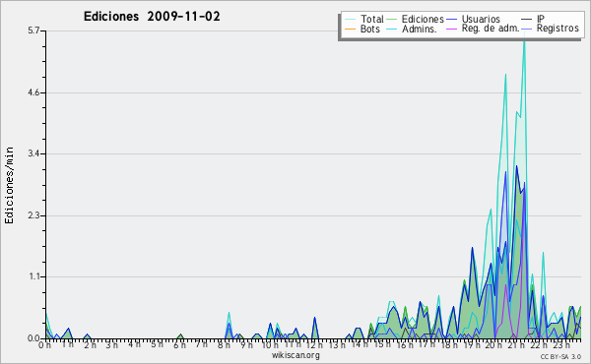
Task: Click the Bots orange legend line
Action: tap(350, 29)
